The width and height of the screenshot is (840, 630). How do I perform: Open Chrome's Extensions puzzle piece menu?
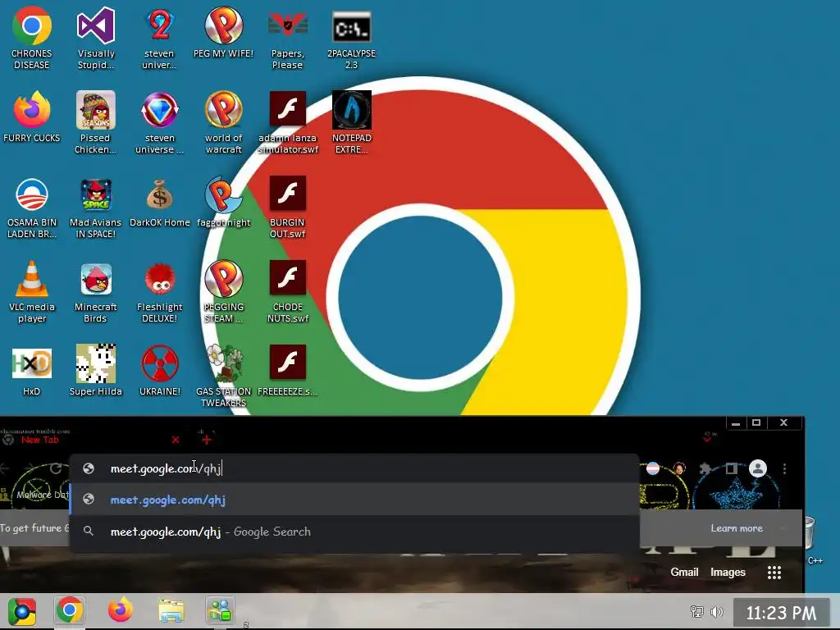pyautogui.click(x=705, y=468)
